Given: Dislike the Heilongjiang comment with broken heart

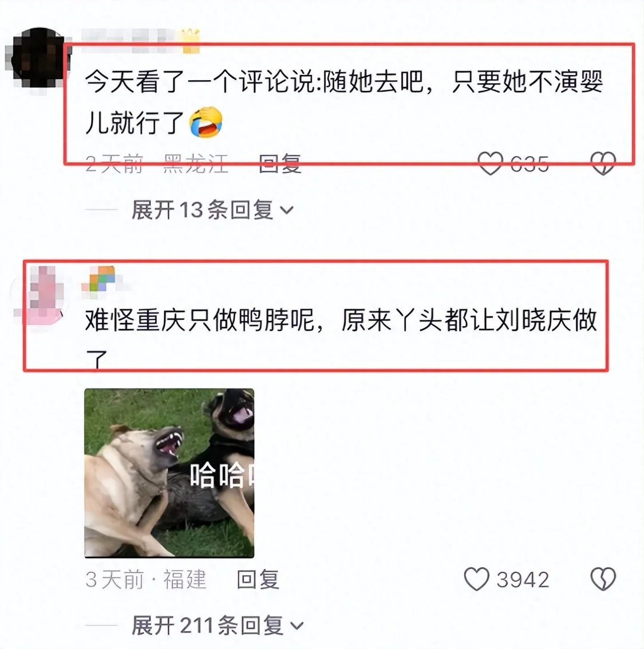Looking at the screenshot, I should (603, 163).
